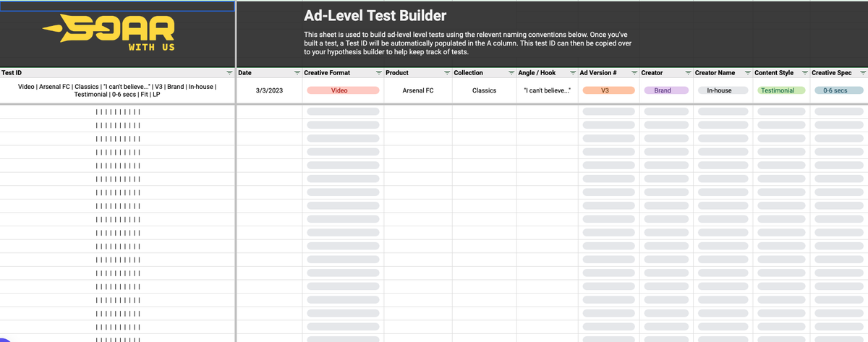
Task: Open the In-house creator name dropdown chip
Action: (723, 90)
